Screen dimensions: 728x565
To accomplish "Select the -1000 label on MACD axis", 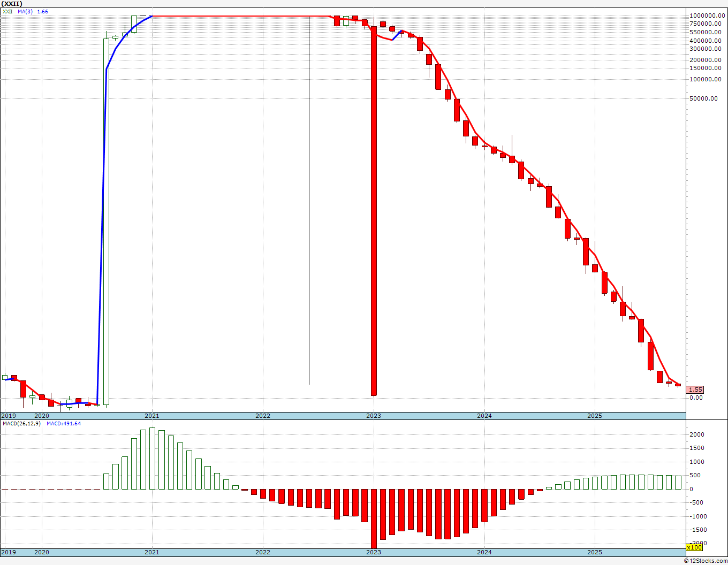I will (697, 516).
